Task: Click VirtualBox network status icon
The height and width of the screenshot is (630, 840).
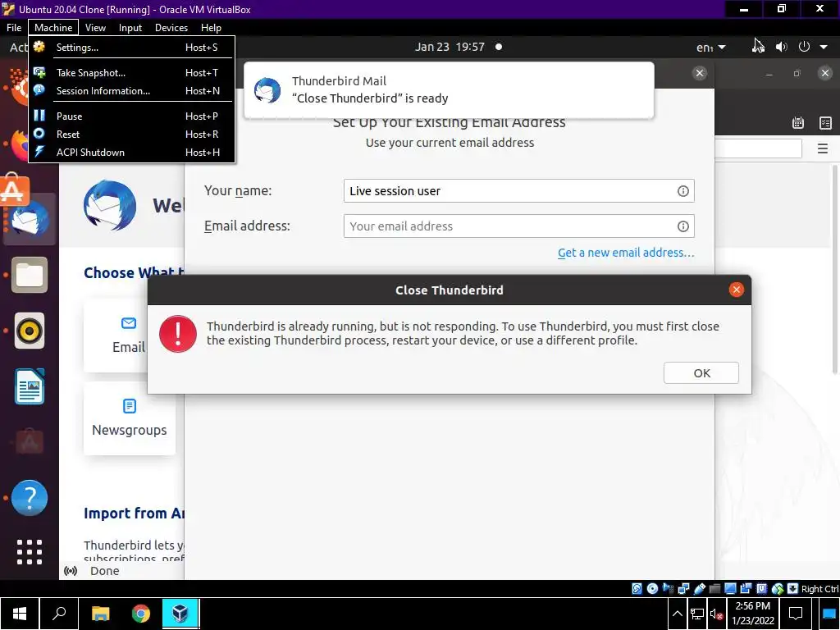Action: tap(683, 589)
